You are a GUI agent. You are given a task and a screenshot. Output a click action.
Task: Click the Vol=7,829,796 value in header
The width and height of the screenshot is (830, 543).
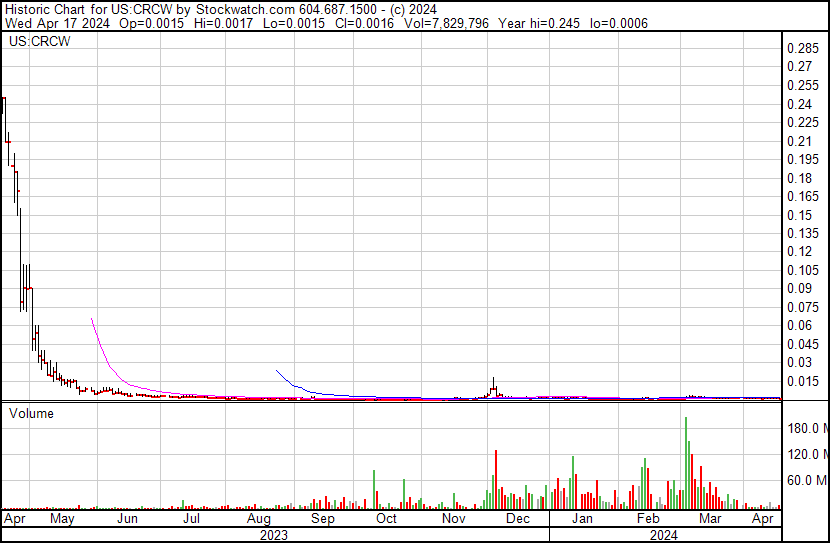tap(458, 22)
